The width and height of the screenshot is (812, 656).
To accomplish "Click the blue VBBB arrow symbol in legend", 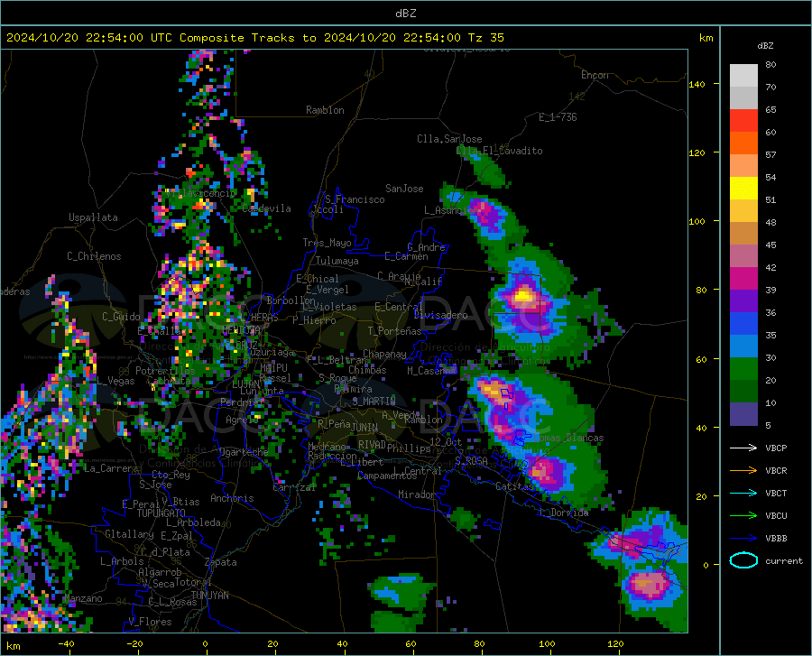I will click(743, 538).
